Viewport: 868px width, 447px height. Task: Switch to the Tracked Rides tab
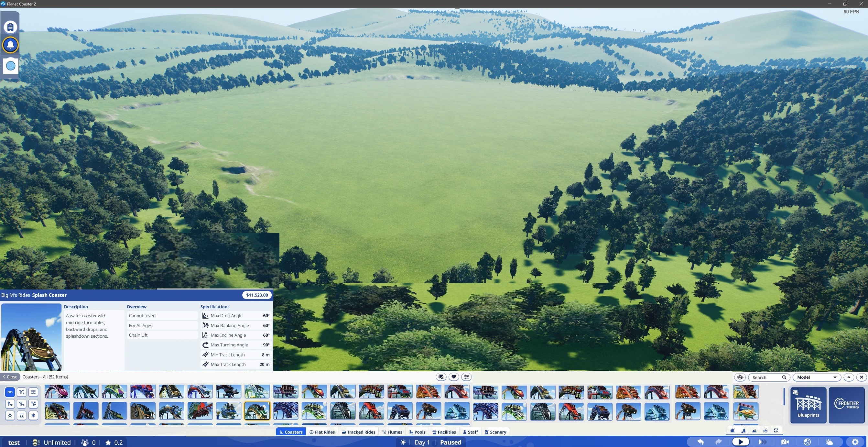click(x=359, y=432)
